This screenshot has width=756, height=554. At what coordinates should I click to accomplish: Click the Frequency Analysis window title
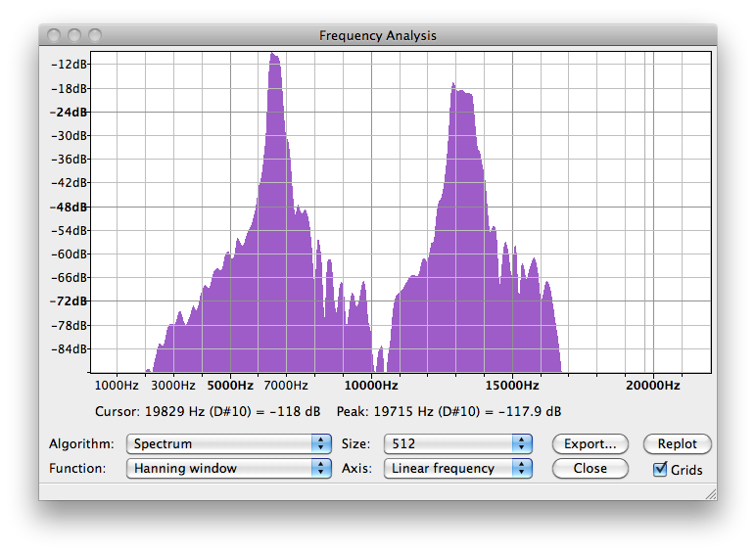click(x=378, y=35)
